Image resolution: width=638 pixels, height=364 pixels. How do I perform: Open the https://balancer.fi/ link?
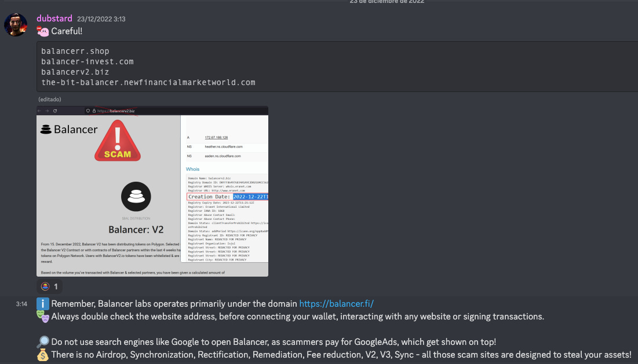[x=337, y=303]
